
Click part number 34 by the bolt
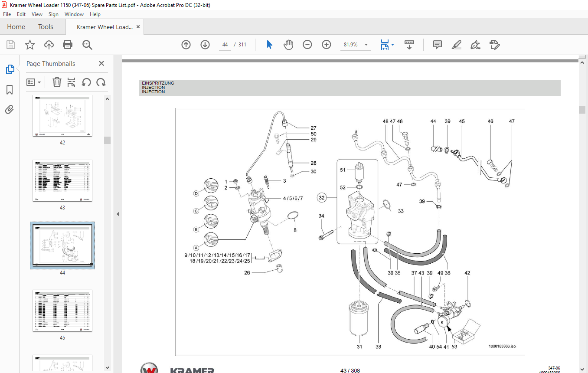click(321, 216)
